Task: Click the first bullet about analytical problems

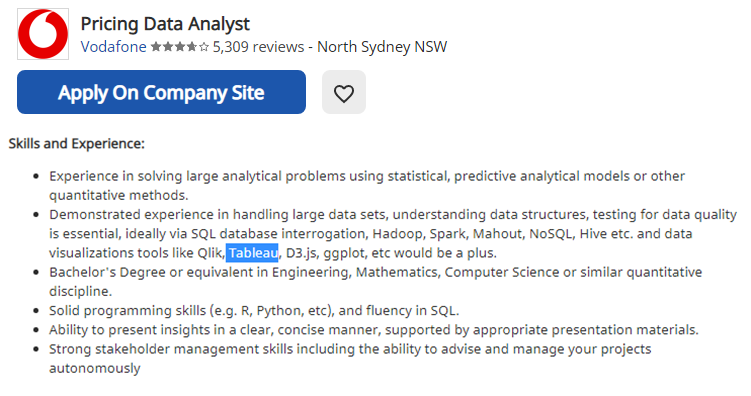Action: pos(367,185)
